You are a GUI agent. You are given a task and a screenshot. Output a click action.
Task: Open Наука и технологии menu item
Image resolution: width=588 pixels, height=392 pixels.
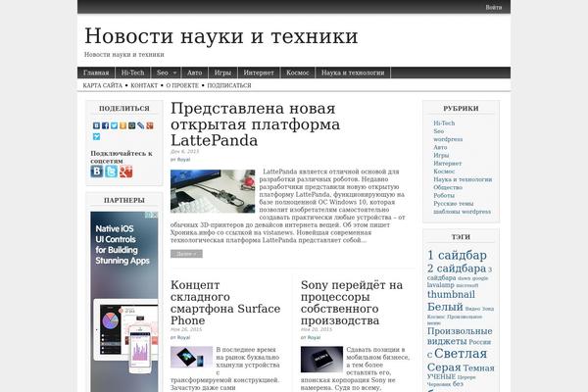[353, 73]
